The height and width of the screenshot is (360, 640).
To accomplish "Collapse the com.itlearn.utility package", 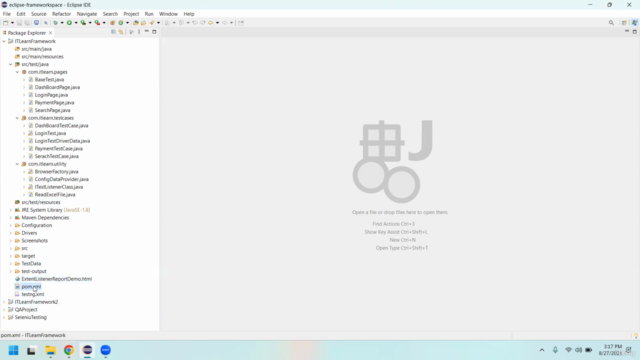I will [18, 164].
